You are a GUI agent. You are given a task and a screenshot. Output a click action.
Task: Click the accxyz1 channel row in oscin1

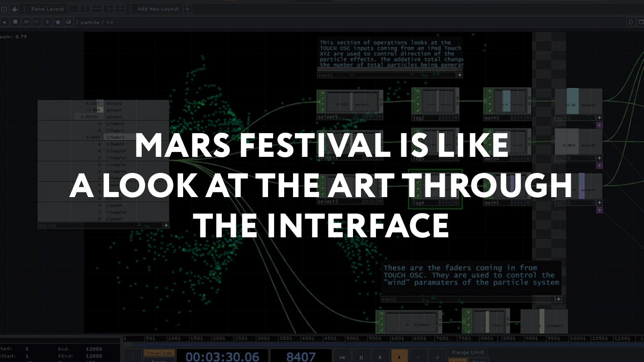click(x=103, y=103)
